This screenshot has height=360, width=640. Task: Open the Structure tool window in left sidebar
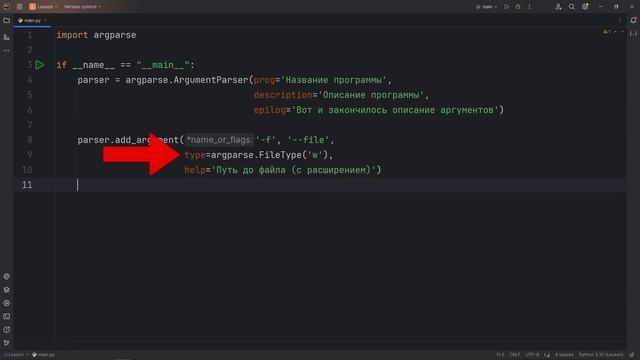pyautogui.click(x=7, y=37)
